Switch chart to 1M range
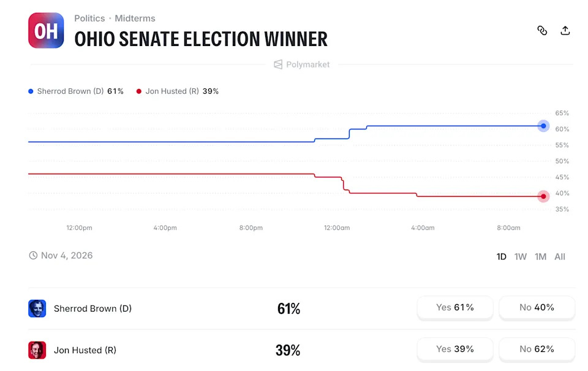 coord(540,256)
